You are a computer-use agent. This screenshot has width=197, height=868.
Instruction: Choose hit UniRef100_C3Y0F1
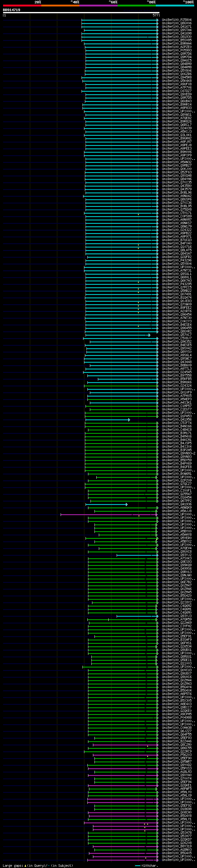[x=176, y=491]
